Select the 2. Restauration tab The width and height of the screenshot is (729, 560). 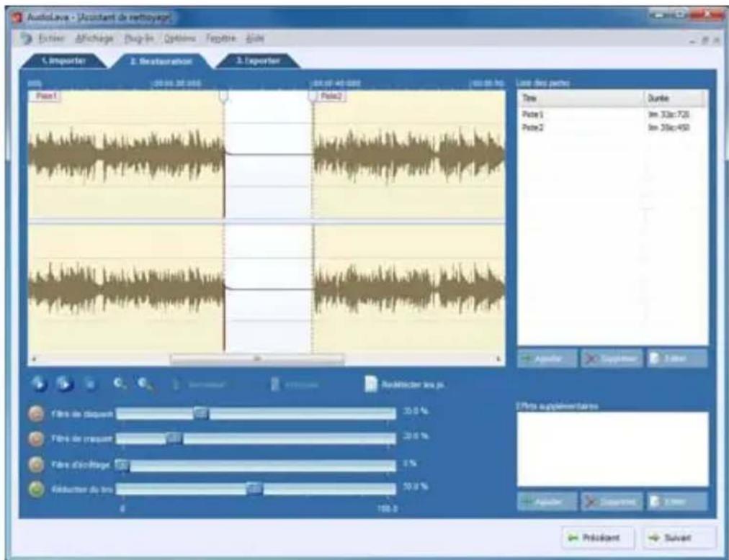pyautogui.click(x=161, y=61)
